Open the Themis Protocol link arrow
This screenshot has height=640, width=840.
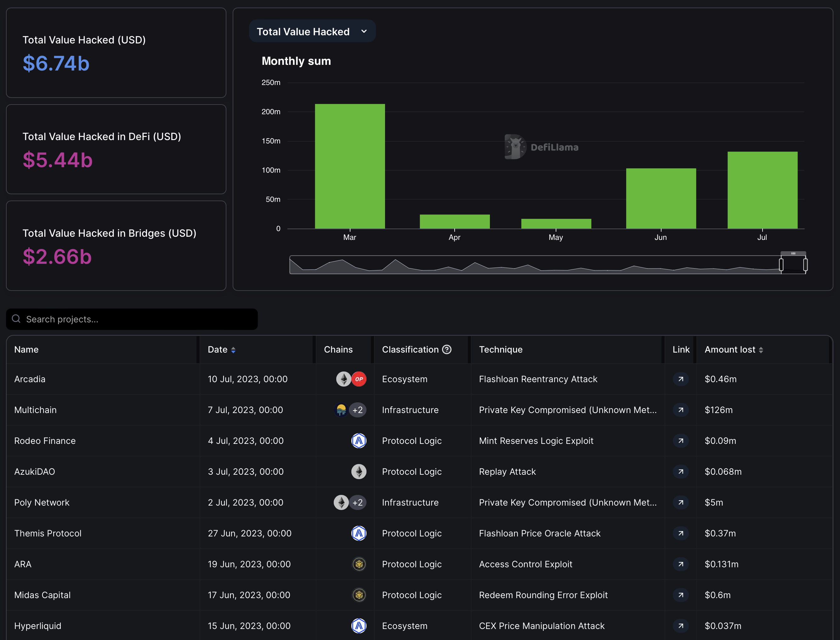point(681,533)
